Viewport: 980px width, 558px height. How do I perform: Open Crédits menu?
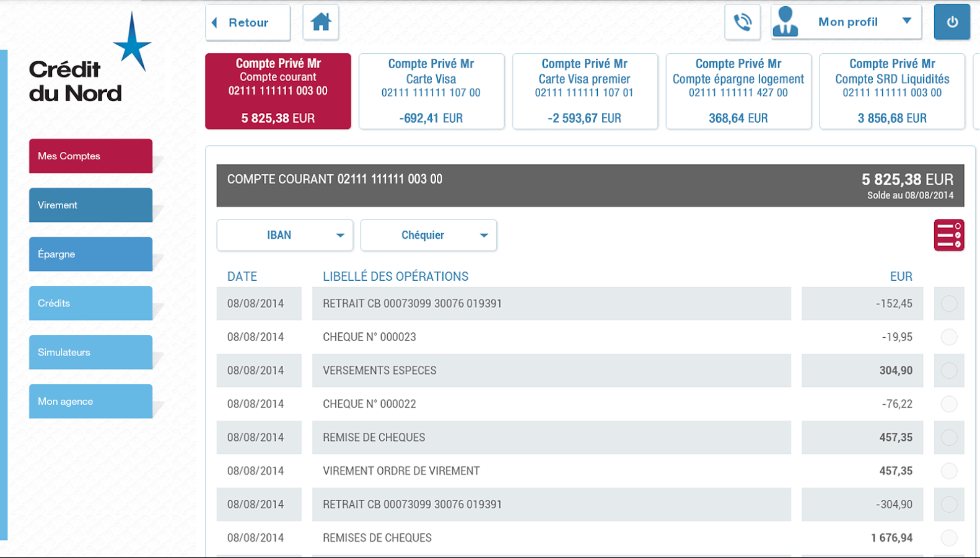pos(90,303)
